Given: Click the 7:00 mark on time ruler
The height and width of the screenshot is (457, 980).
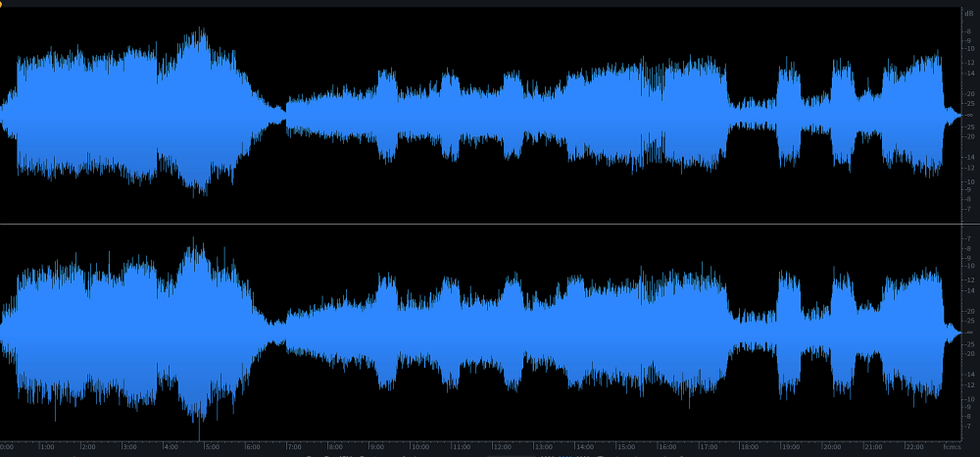Looking at the screenshot, I should (x=294, y=447).
